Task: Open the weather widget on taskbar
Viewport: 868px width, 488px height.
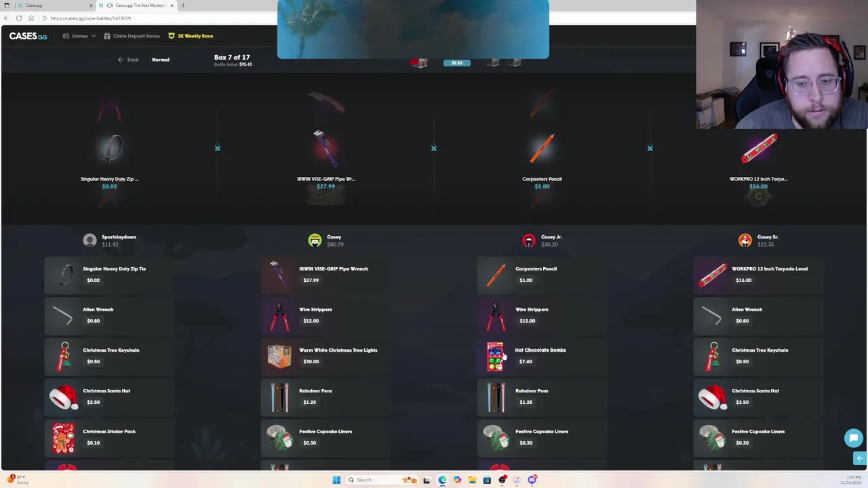Action: click(18, 479)
